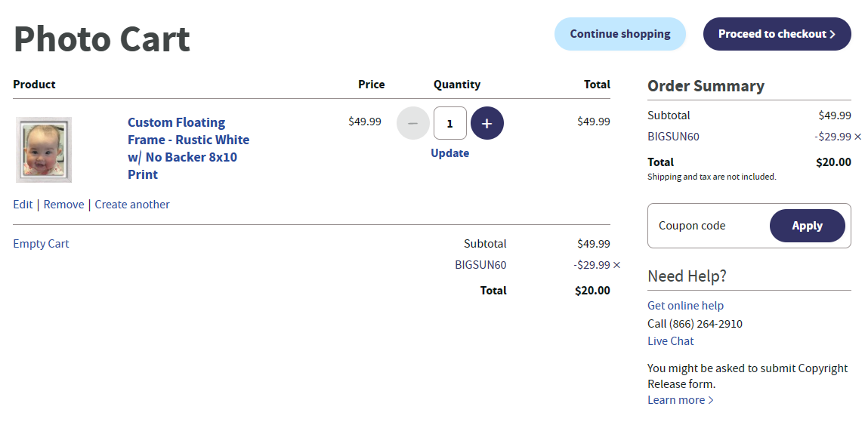This screenshot has width=868, height=422.
Task: Open Get online help link
Action: (x=685, y=306)
